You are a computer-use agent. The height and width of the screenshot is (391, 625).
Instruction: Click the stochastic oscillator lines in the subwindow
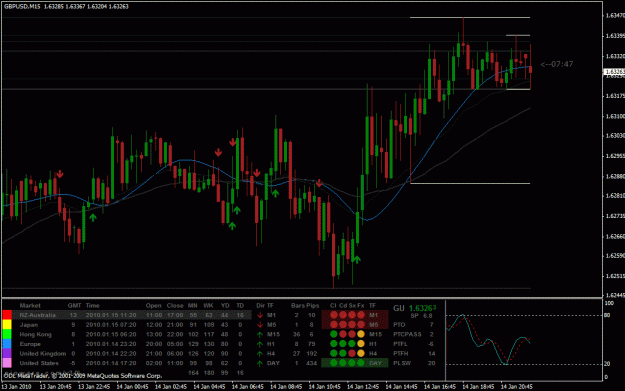coord(488,340)
